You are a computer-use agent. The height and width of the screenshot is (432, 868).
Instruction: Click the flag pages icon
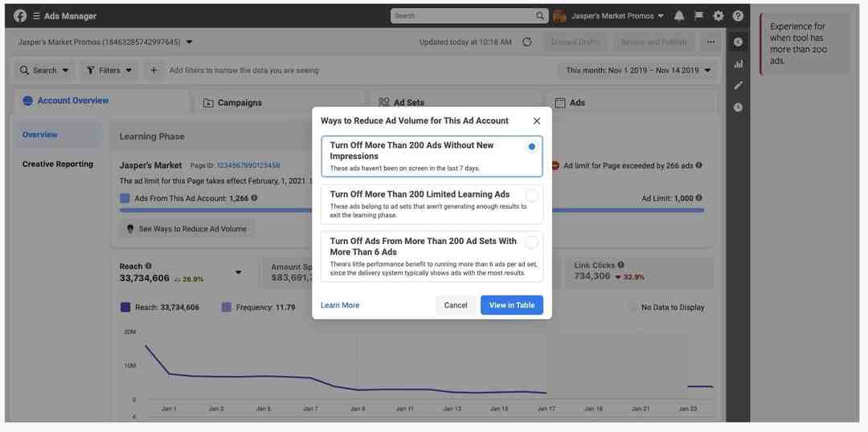[698, 16]
